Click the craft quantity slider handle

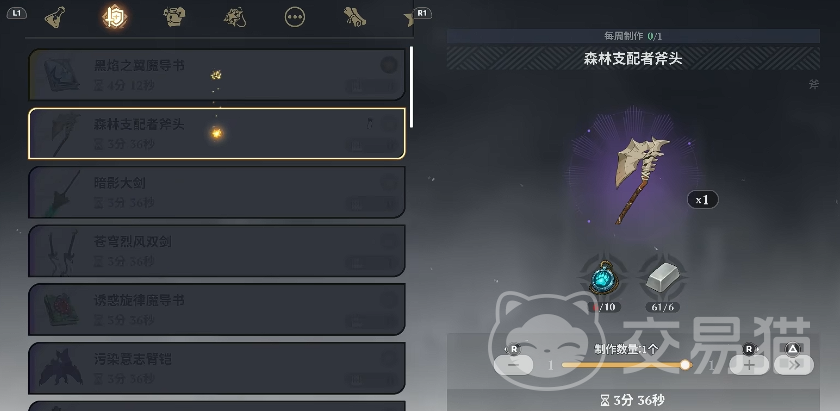(x=685, y=365)
